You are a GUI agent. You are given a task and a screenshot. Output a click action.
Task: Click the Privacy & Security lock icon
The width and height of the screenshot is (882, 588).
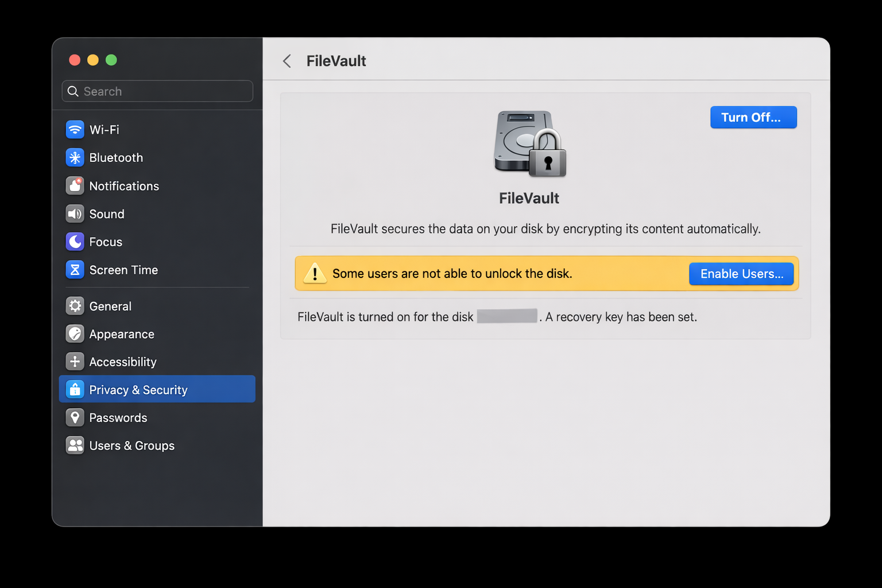click(x=75, y=389)
